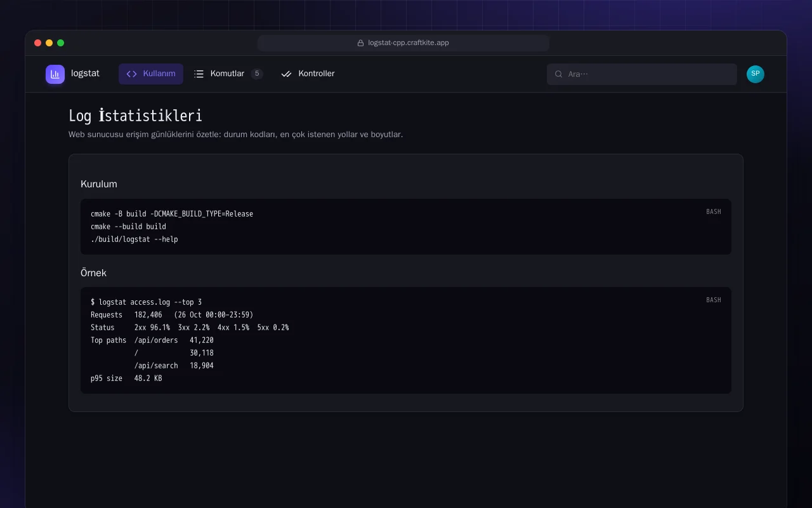Click the logstat bar-chart logo icon

click(x=55, y=74)
